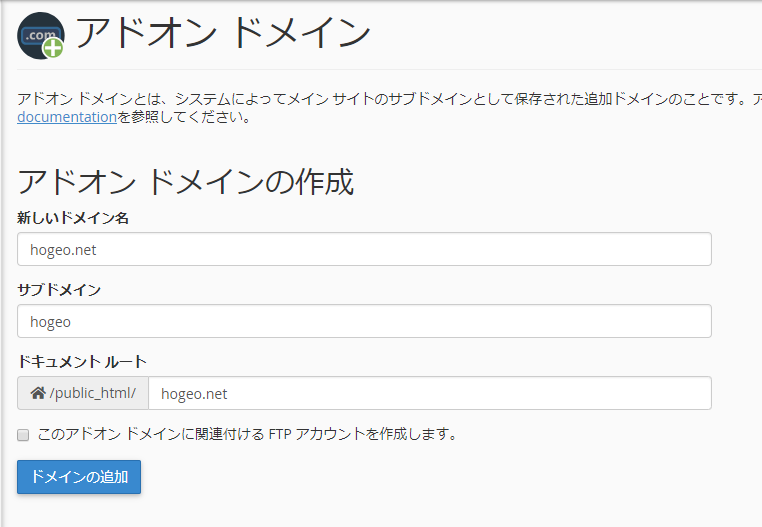Viewport: 762px width, 527px height.
Task: Click the ドメインの追加 button
Action: click(x=79, y=477)
